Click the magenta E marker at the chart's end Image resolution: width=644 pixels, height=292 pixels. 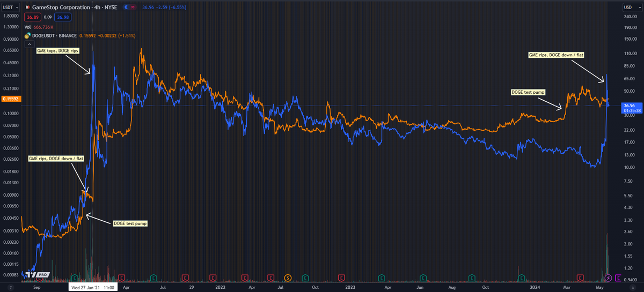tap(618, 277)
